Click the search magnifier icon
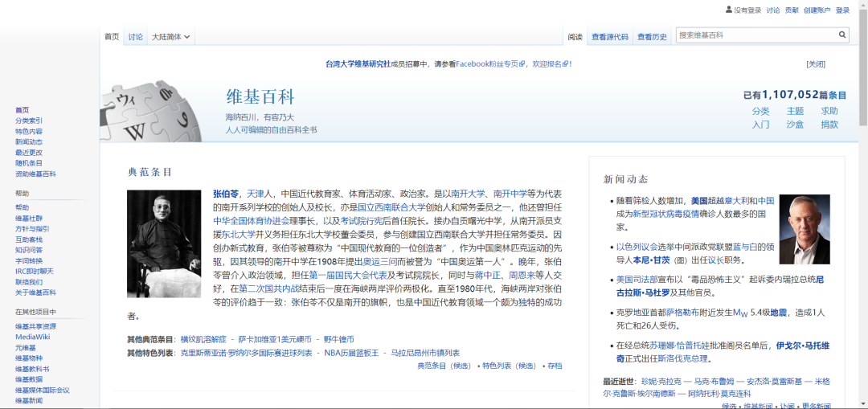The image size is (868, 409). click(x=842, y=35)
